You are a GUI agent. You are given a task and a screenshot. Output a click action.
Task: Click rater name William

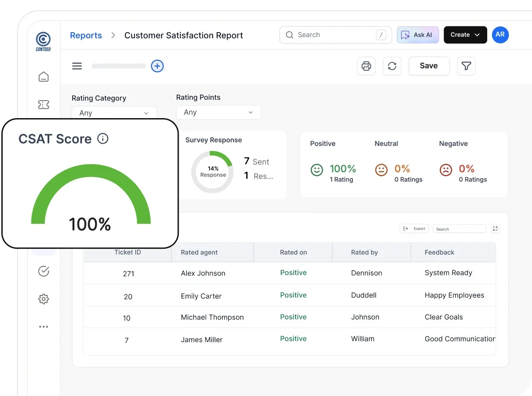363,339
